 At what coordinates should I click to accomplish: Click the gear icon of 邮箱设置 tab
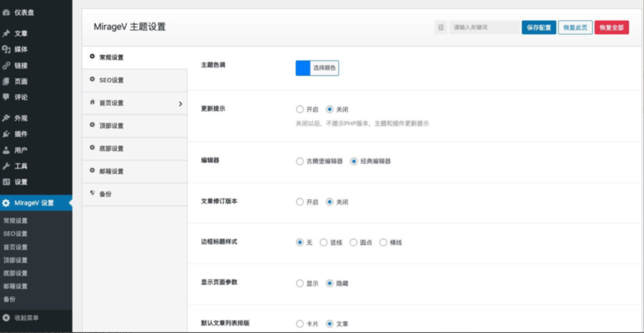(x=92, y=171)
